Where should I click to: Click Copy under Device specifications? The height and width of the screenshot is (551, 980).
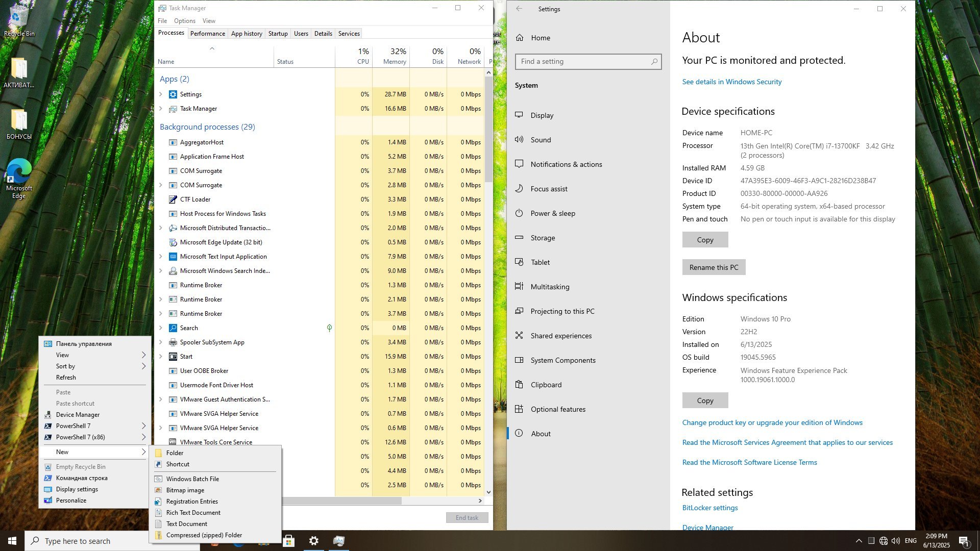(x=705, y=240)
